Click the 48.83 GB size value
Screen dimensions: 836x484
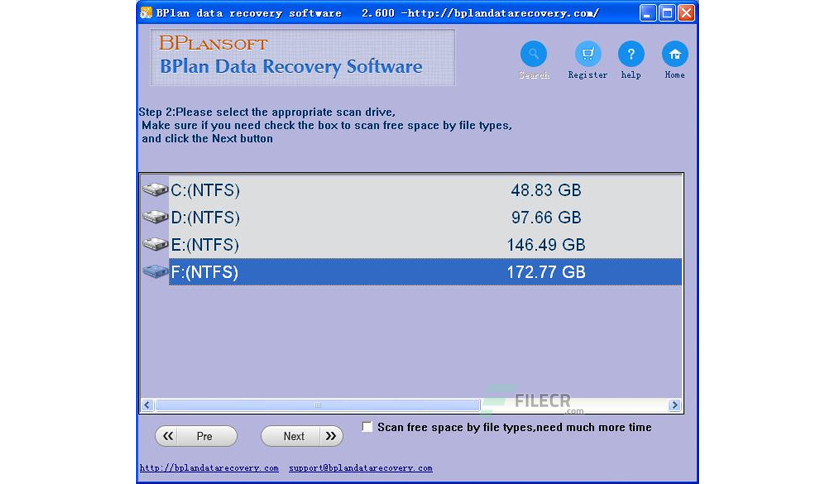pyautogui.click(x=546, y=190)
